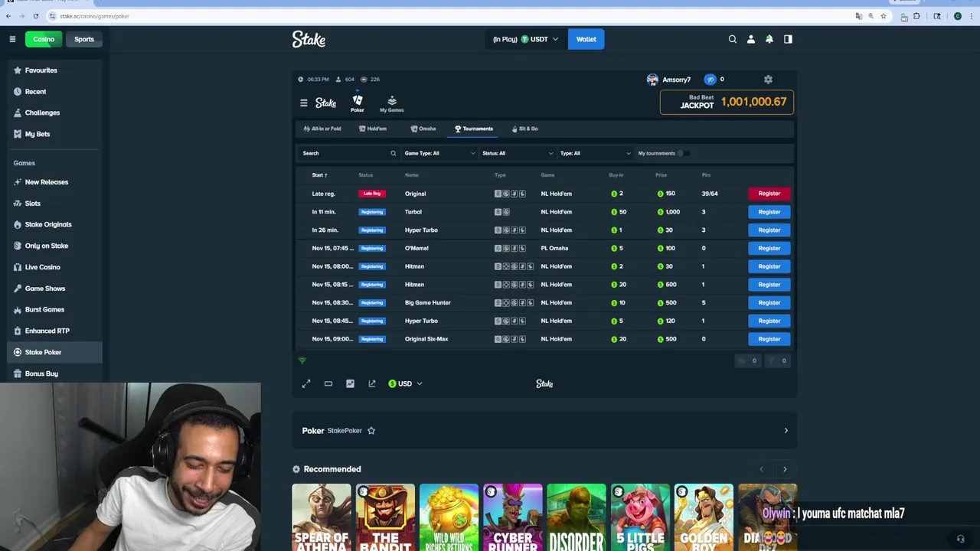980x551 pixels.
Task: Open the user profile icon
Action: [751, 39]
